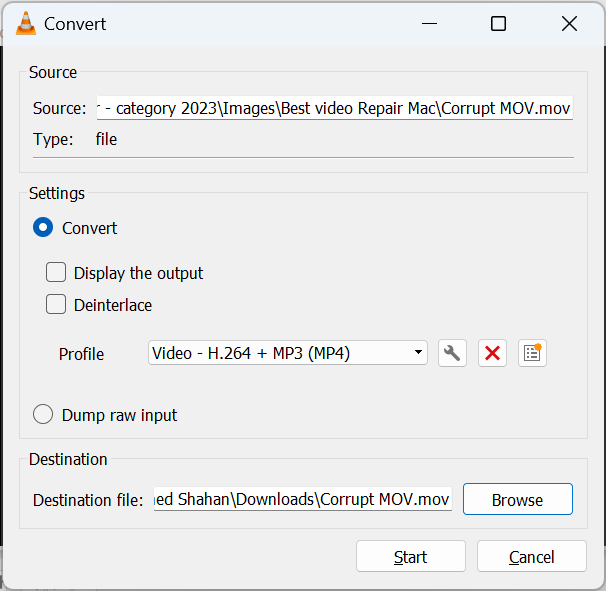The image size is (606, 591).
Task: Open the edit selected profile wrench icon
Action: tap(452, 353)
